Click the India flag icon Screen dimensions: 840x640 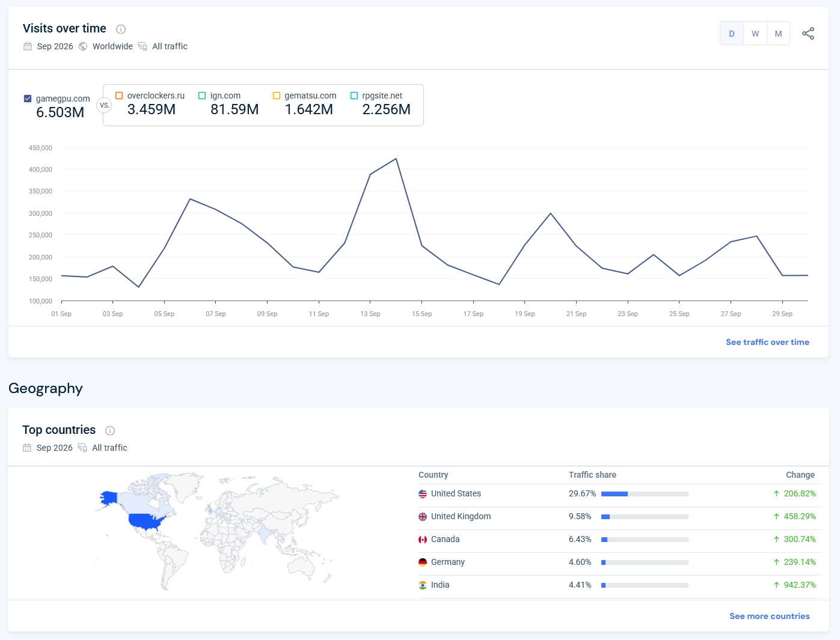coord(423,585)
